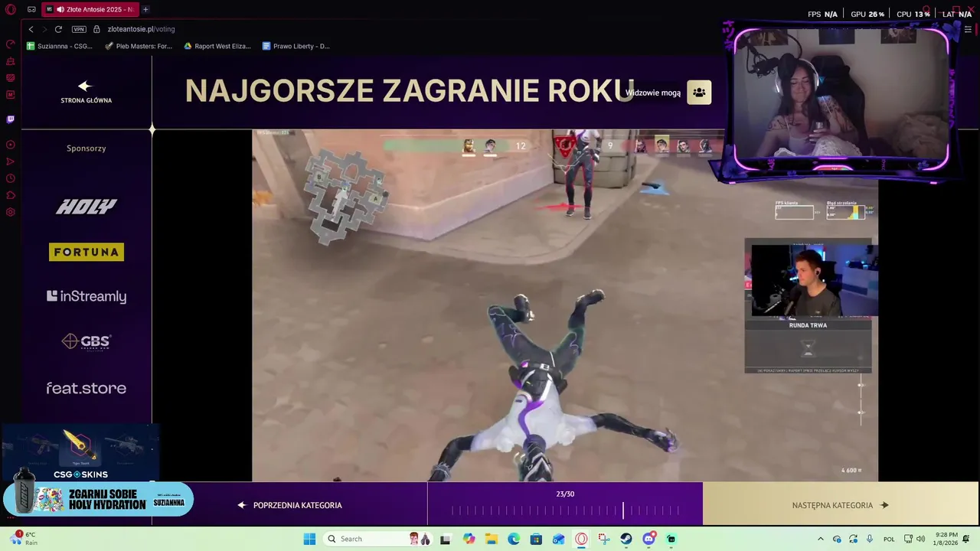
Task: Open File Explorer from taskbar
Action: tap(491, 539)
